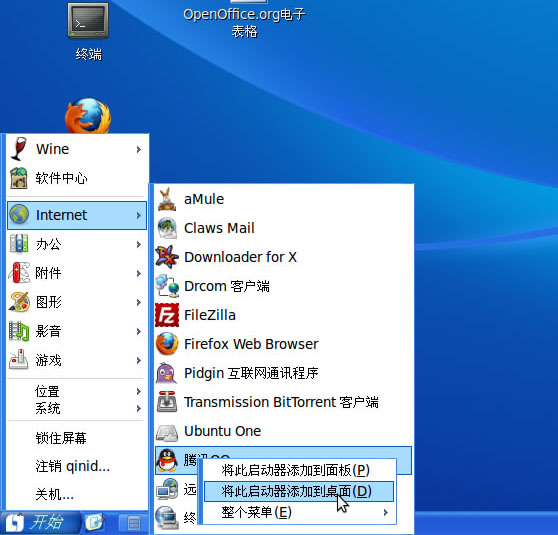Expand the 整个菜单(E) submenu arrow
This screenshot has width=558, height=535.
[385, 513]
